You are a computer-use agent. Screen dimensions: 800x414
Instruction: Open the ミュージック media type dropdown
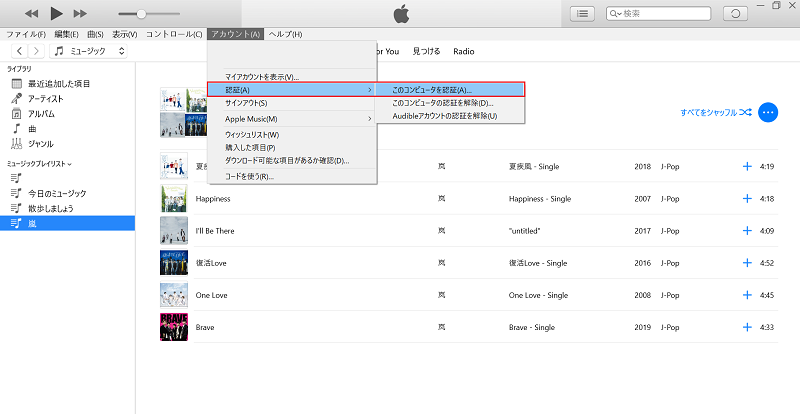(89, 51)
